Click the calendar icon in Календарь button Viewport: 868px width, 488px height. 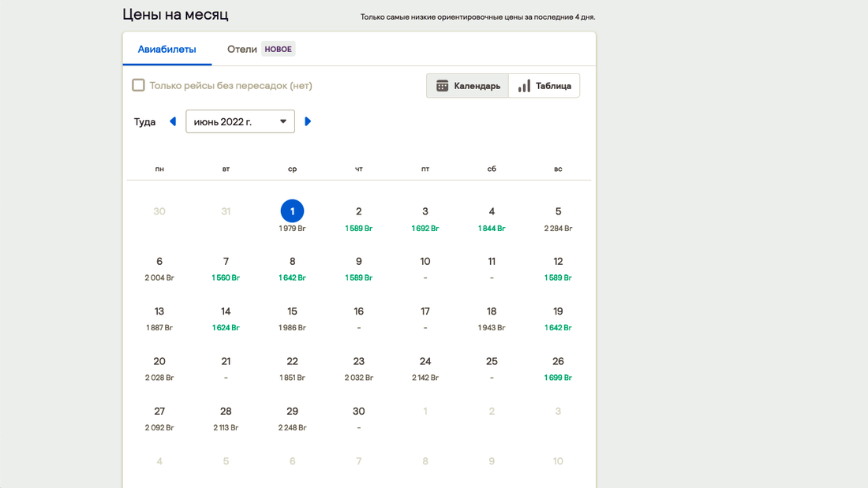tap(442, 86)
